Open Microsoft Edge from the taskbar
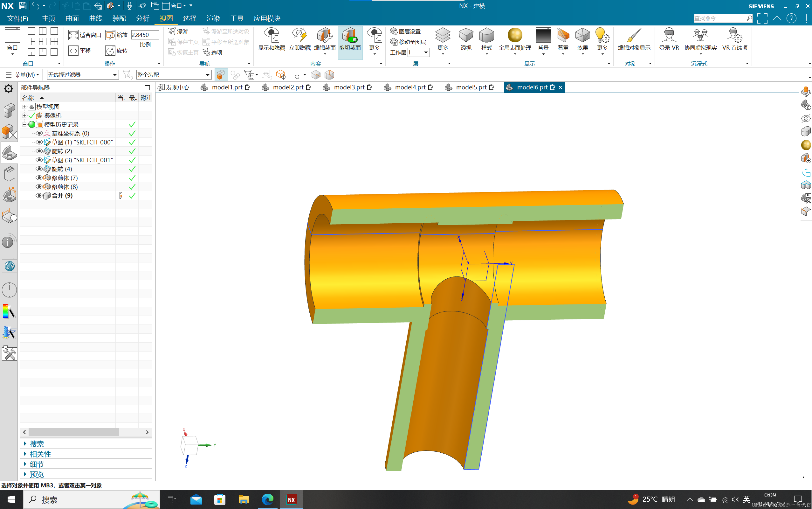 pyautogui.click(x=268, y=499)
